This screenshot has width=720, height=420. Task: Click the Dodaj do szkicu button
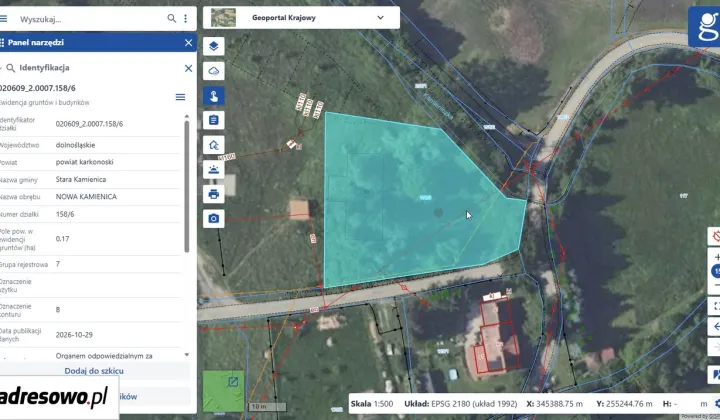tap(94, 371)
